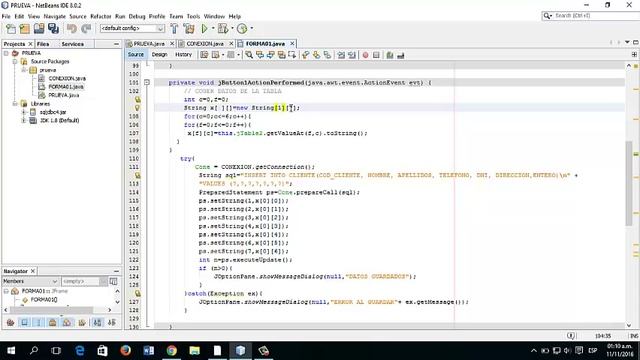Collapse the Libraries tree node
Viewport: 640px width, 360px height.
point(15,104)
